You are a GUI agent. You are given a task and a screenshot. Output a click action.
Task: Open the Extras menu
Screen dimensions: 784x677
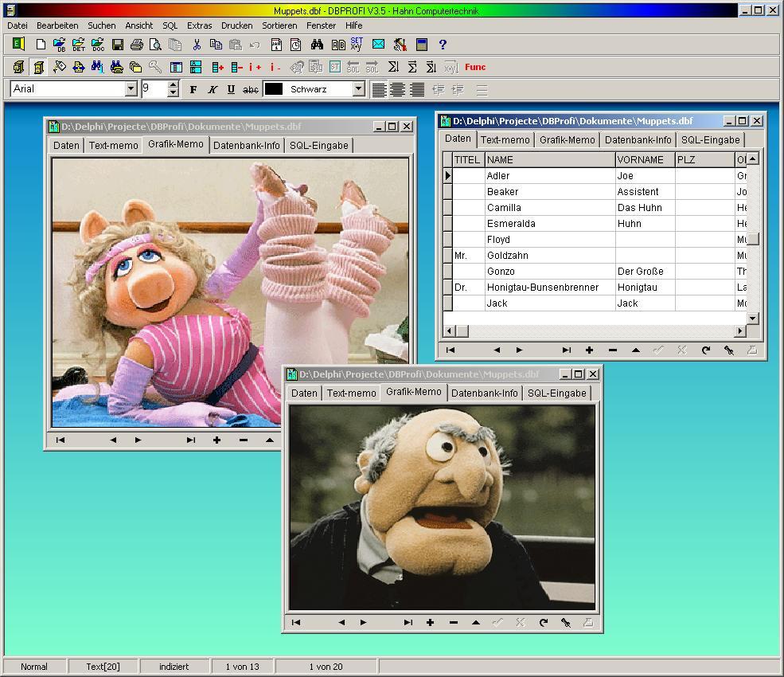[200, 25]
